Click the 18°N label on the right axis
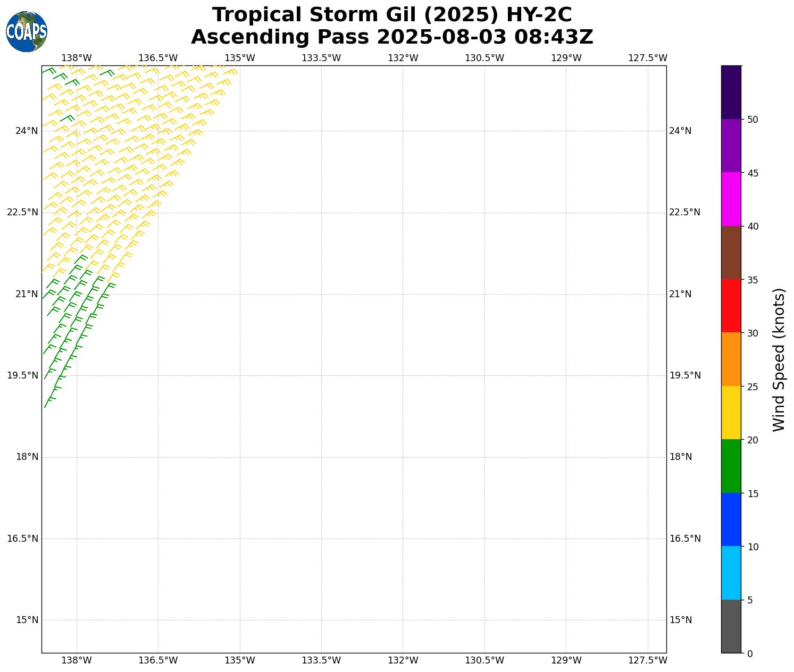The width and height of the screenshot is (794, 672). 680,457
